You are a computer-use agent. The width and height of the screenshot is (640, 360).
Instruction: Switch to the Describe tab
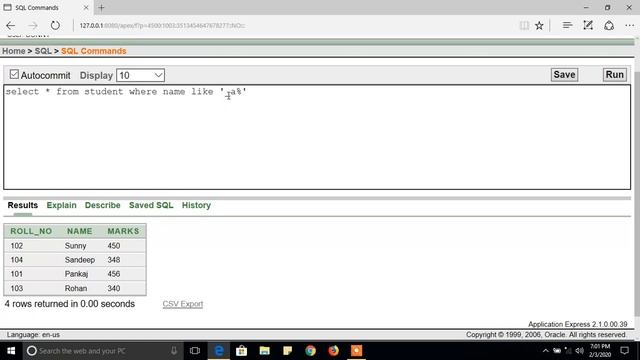click(x=102, y=205)
